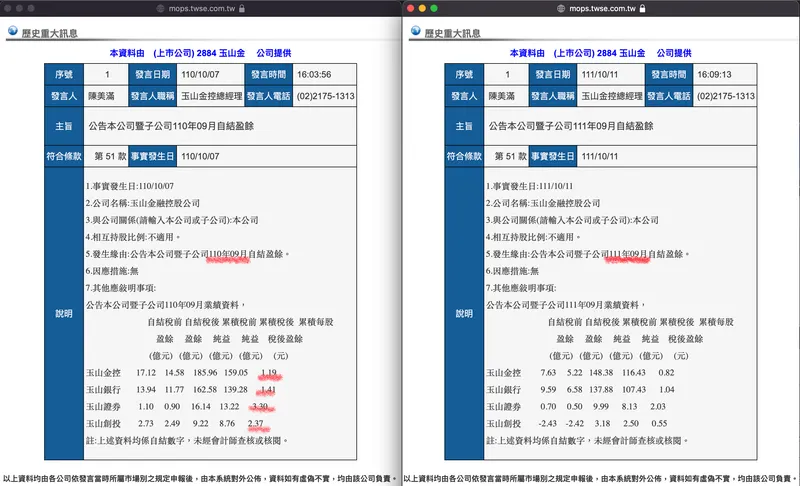
Task: Click 玉山銀行 row label in right window table
Action: (504, 390)
